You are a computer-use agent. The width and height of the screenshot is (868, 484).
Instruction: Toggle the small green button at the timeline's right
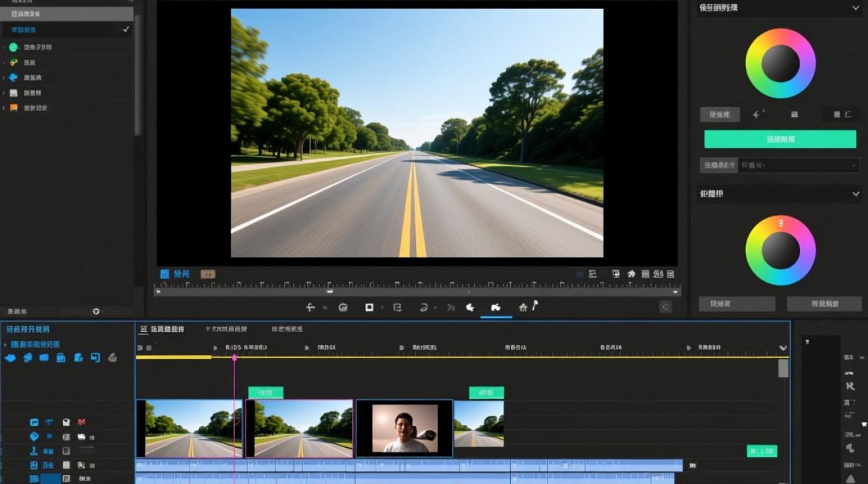pos(762,451)
